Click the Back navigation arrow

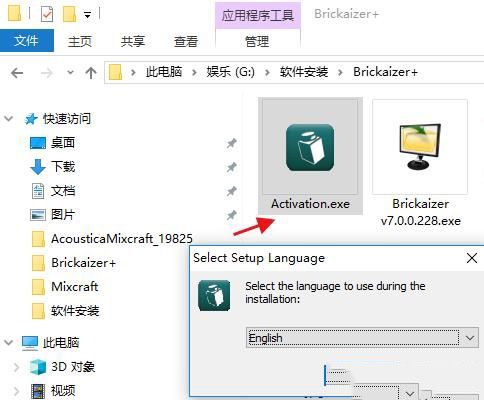[17, 73]
